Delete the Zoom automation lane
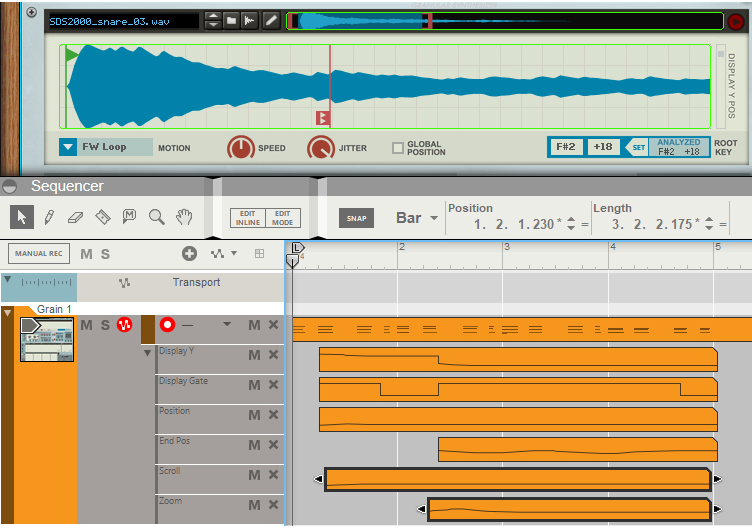 click(273, 505)
